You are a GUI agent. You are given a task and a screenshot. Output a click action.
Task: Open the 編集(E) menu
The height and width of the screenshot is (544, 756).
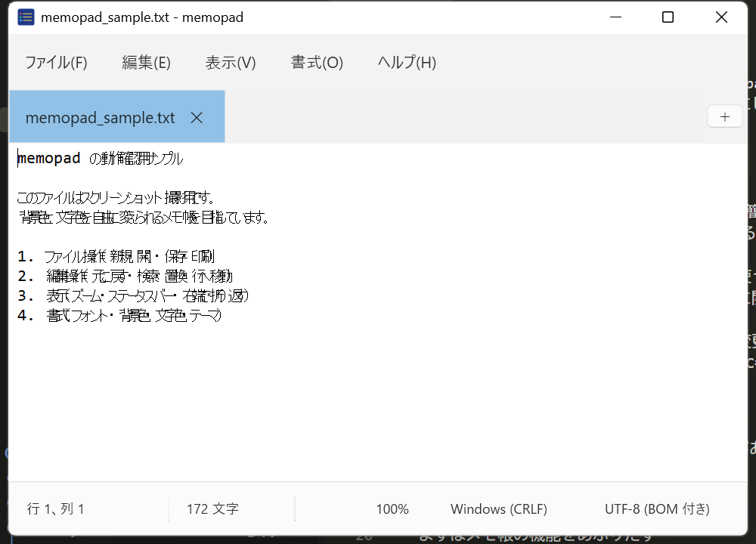click(146, 63)
